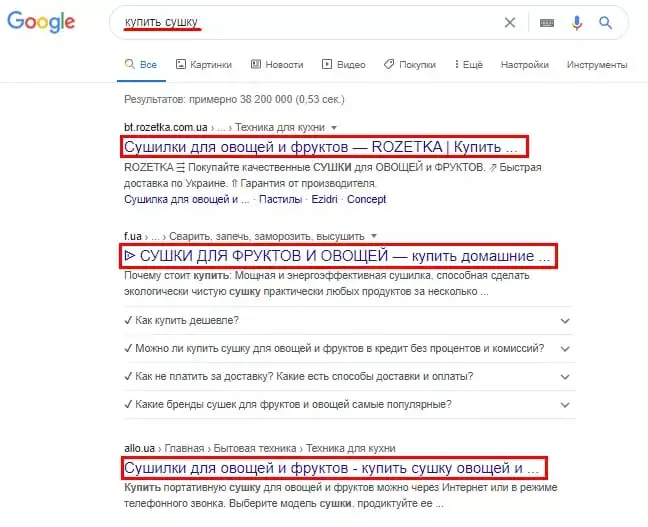Select the Покупки shopping tab
This screenshot has height=527, width=648.
pyautogui.click(x=410, y=64)
